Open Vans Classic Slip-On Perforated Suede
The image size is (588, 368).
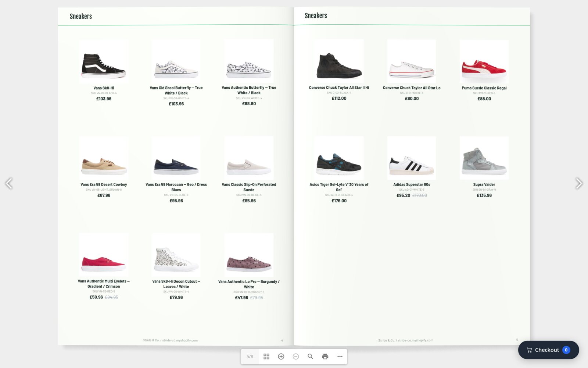tap(249, 187)
